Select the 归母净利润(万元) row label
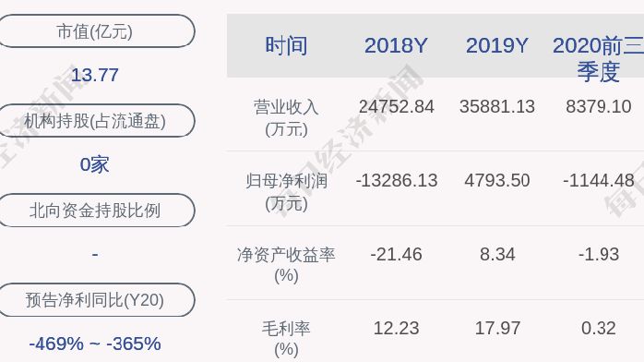 click(x=286, y=192)
